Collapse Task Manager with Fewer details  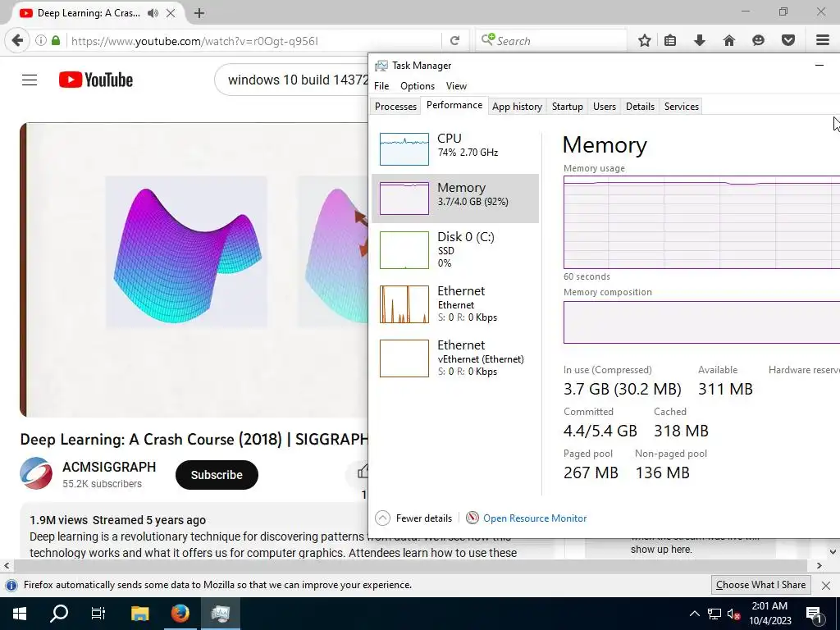[x=414, y=518]
